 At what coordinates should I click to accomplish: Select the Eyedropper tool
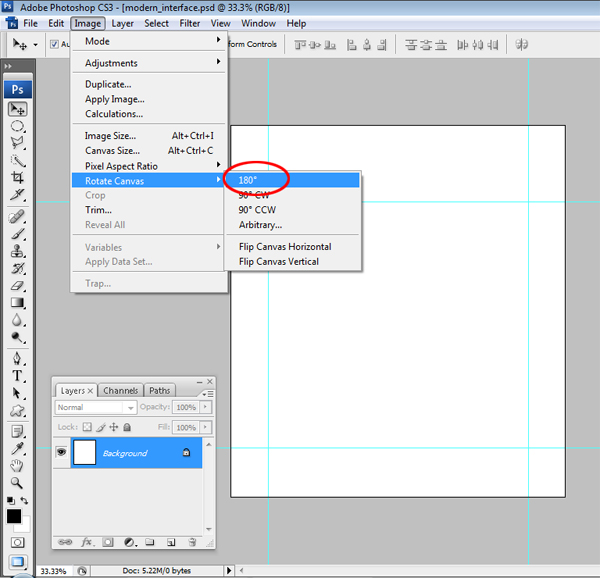[x=17, y=448]
